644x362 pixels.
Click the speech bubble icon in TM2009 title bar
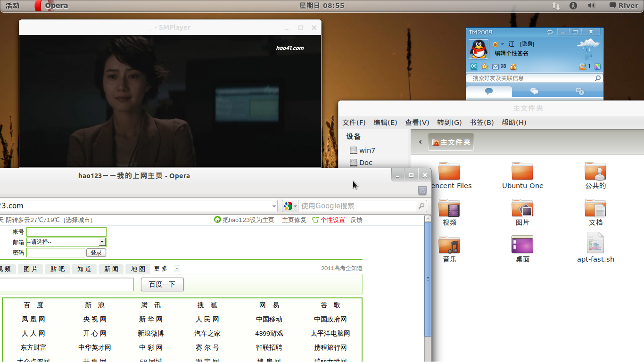tap(550, 32)
